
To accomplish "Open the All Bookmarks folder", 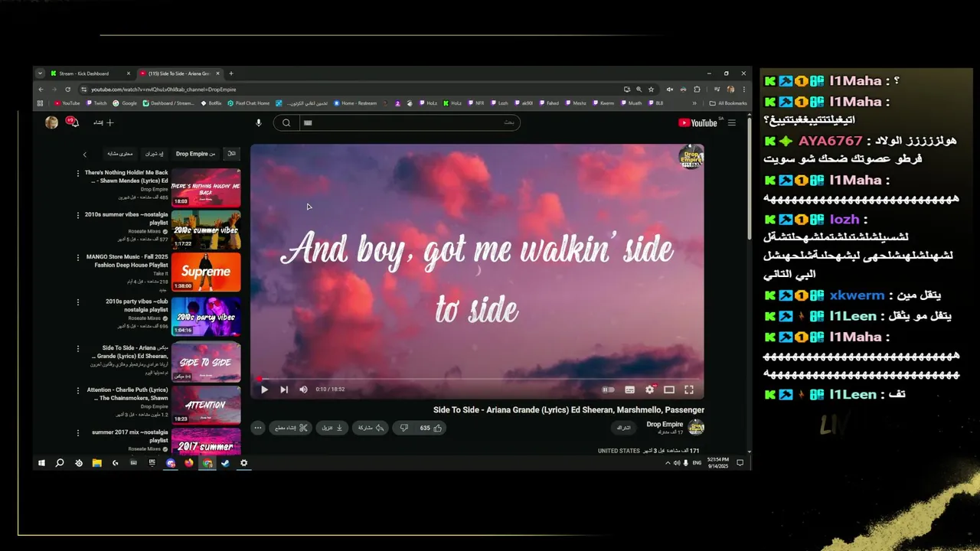I will 728,103.
